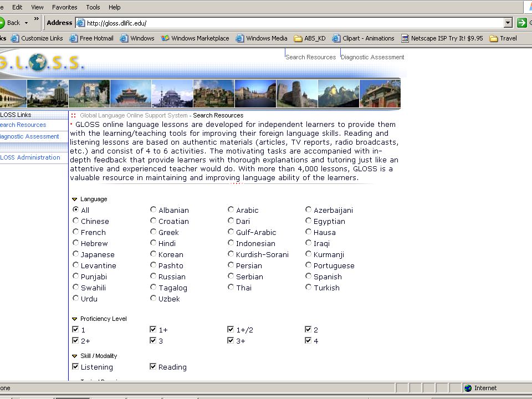Select Korean language option

[154, 254]
